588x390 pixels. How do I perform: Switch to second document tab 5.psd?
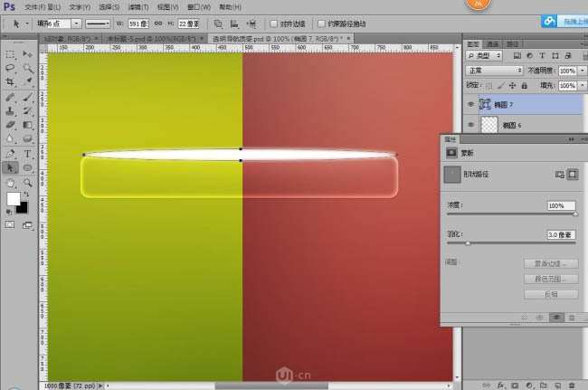(153, 39)
